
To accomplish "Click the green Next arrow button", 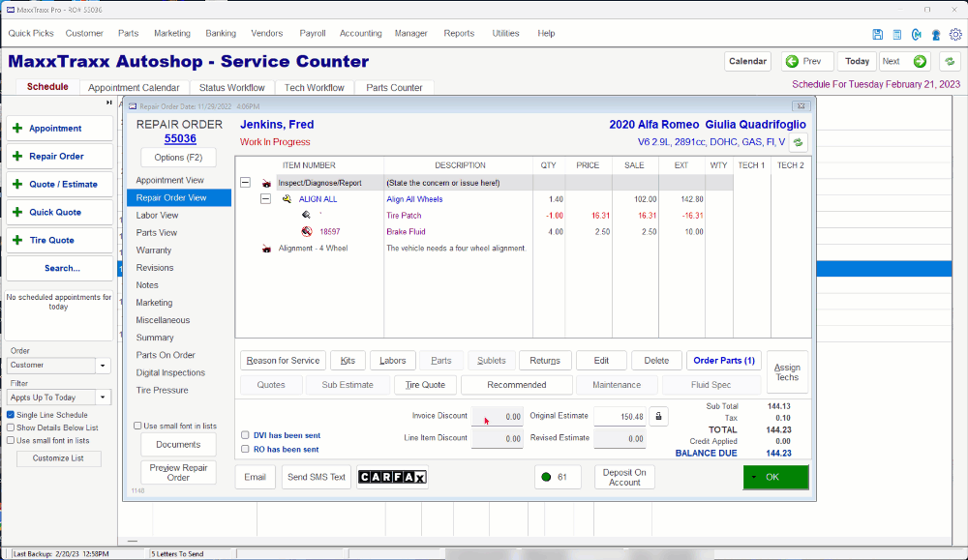I will [x=920, y=61].
